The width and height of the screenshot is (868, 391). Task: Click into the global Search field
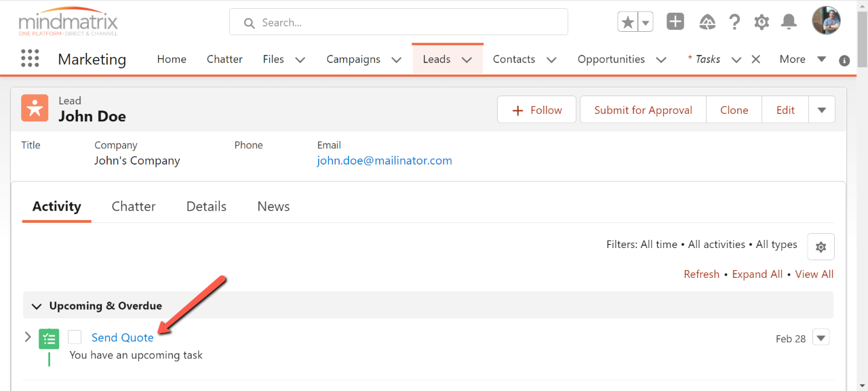click(399, 22)
